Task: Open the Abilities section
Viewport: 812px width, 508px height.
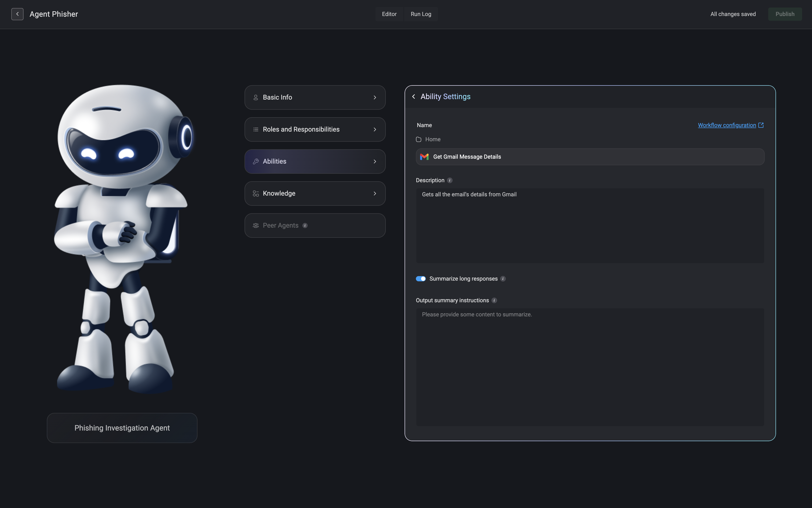Action: pos(315,162)
